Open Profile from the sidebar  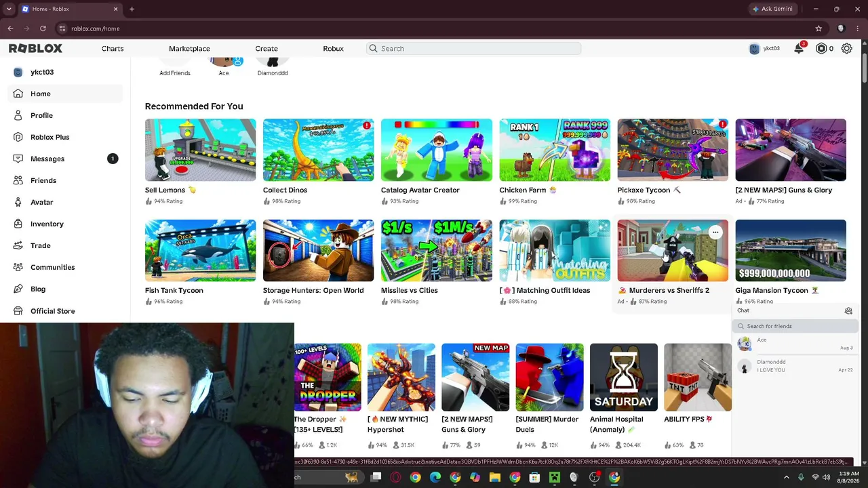(x=65, y=115)
